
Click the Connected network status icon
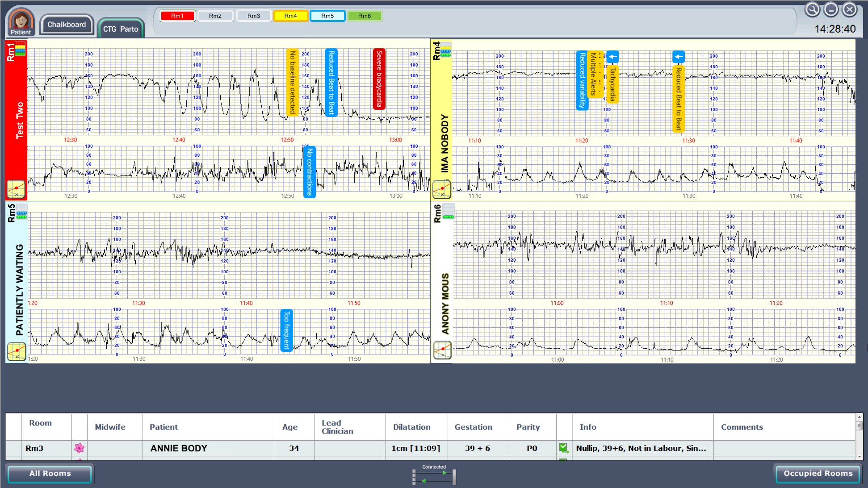pos(434,476)
